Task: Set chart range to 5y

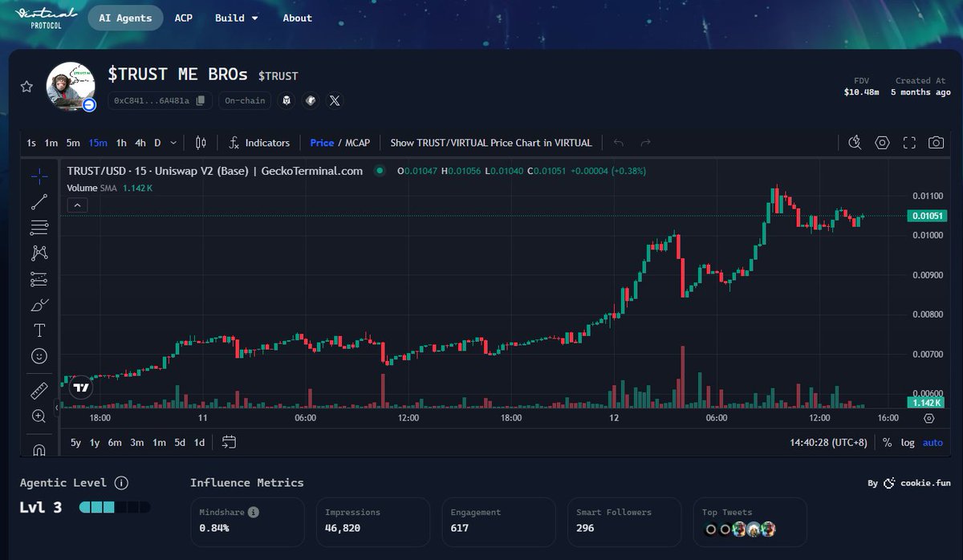Action: [x=75, y=442]
